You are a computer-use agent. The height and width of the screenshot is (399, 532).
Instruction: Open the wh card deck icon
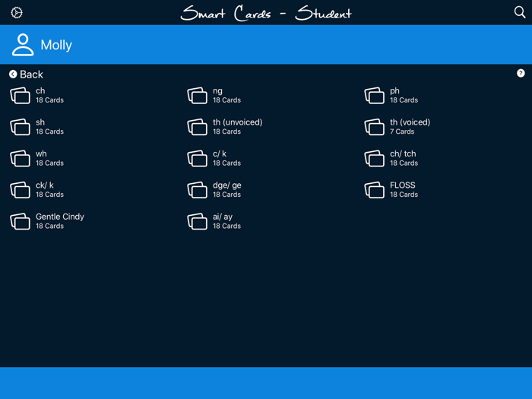tap(20, 158)
